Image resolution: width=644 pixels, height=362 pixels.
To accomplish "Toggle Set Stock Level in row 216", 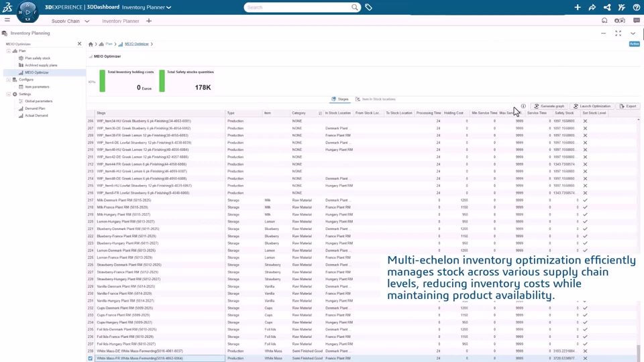I will [585, 193].
